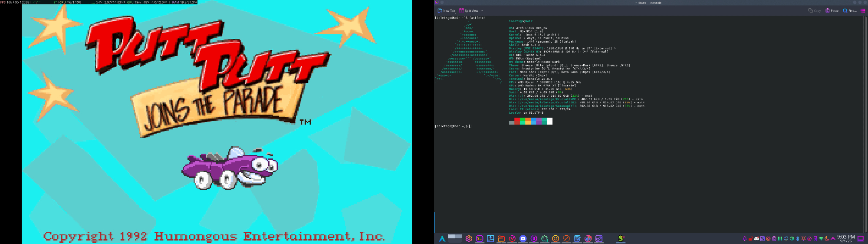Open the clock showing 9:03 PM
868x244 pixels.
846,239
